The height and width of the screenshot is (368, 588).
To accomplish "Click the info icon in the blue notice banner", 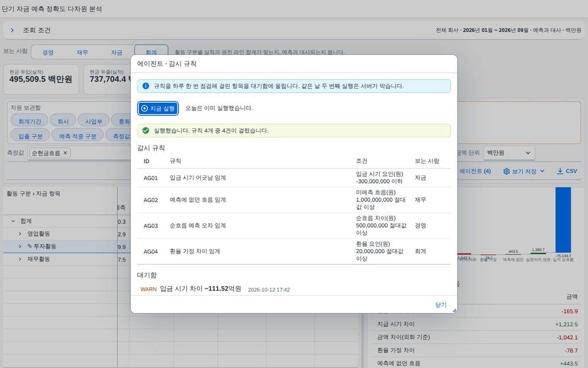I will [x=145, y=86].
